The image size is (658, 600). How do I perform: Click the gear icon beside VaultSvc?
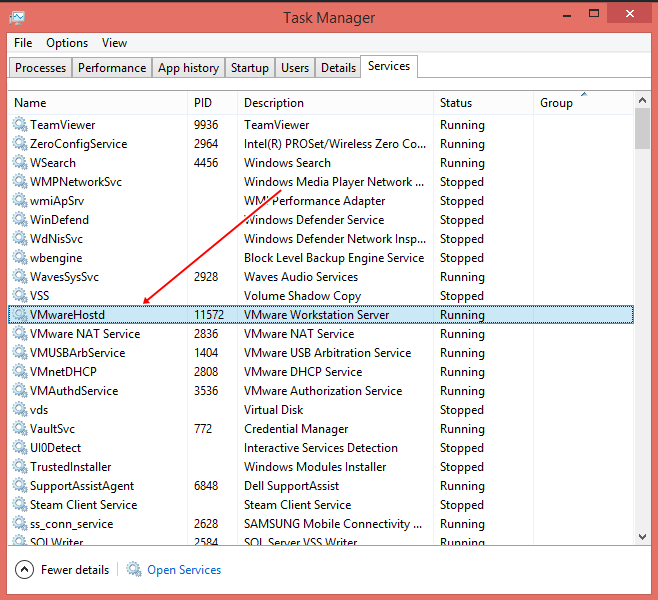tap(20, 428)
